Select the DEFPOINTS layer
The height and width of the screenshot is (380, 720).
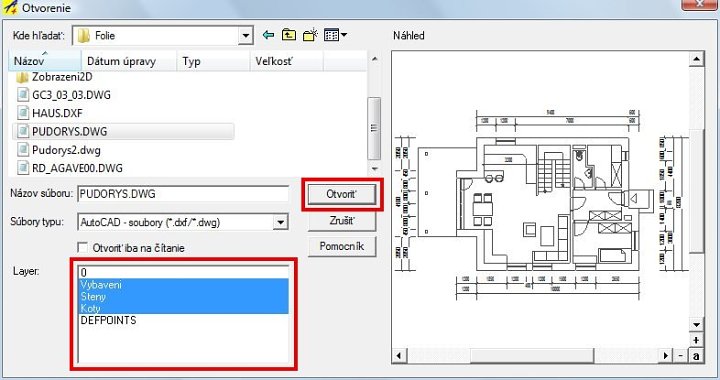183,320
